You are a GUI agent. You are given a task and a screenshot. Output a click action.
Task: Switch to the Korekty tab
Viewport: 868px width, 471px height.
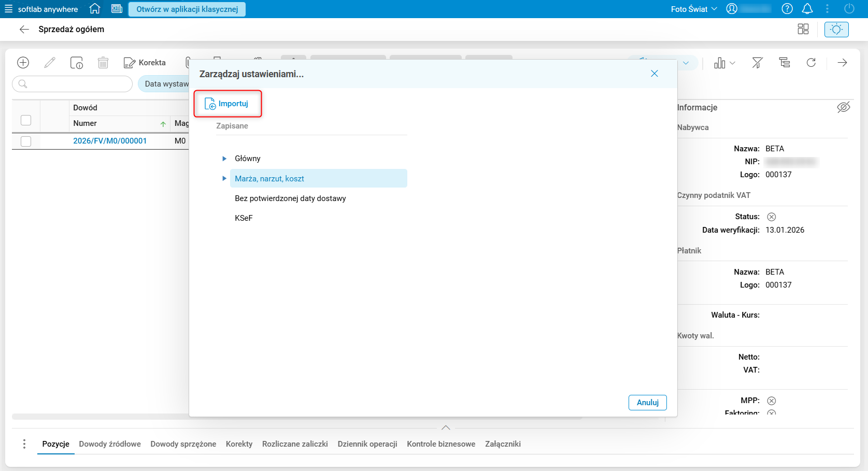(x=239, y=444)
